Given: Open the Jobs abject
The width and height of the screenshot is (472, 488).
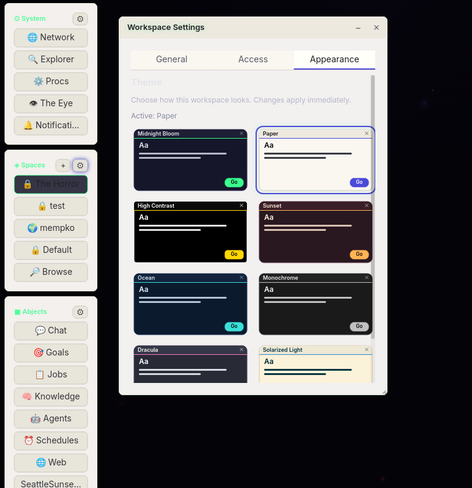Looking at the screenshot, I should click(51, 375).
